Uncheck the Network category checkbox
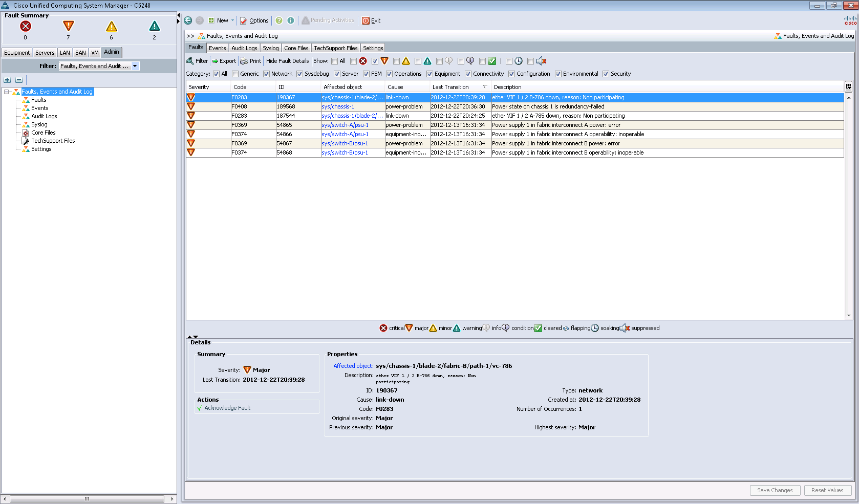The height and width of the screenshot is (504, 859). click(267, 74)
